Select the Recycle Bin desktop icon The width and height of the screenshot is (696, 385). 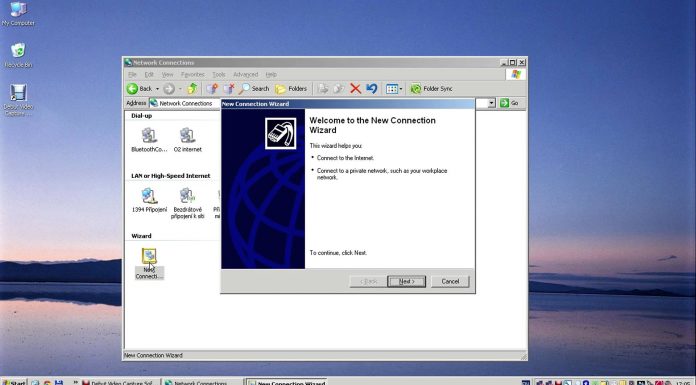coord(18,56)
